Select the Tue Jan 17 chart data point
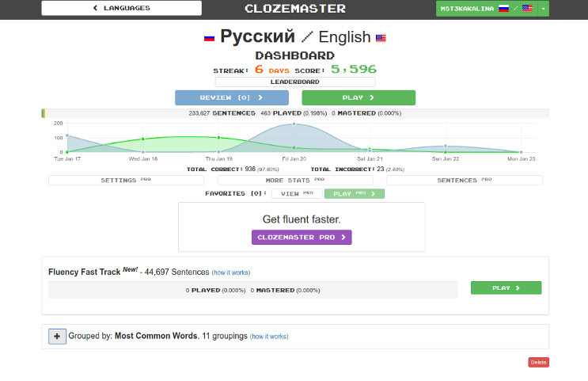This screenshot has height=381, width=588. tap(67, 135)
